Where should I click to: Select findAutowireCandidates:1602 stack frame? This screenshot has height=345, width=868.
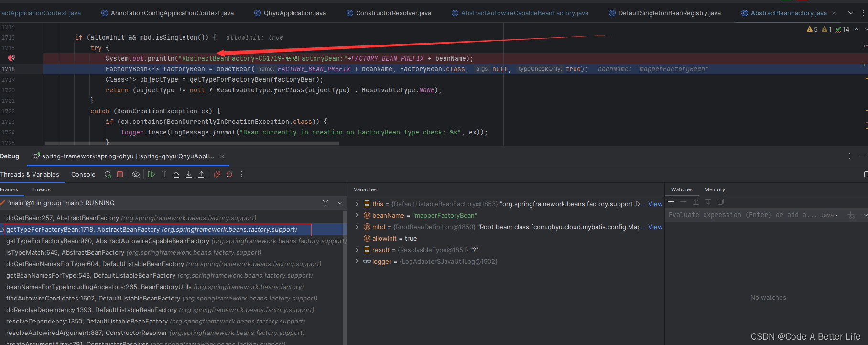pyautogui.click(x=172, y=298)
